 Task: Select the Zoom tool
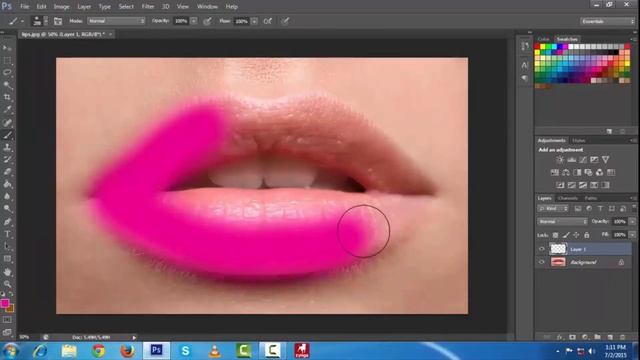[x=7, y=284]
